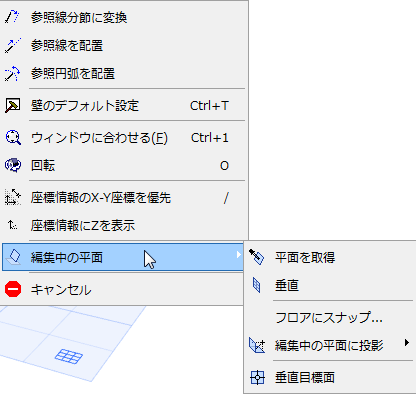The image size is (416, 394).
Task: Open フロアにスナップ... dialog entry
Action: click(x=330, y=317)
